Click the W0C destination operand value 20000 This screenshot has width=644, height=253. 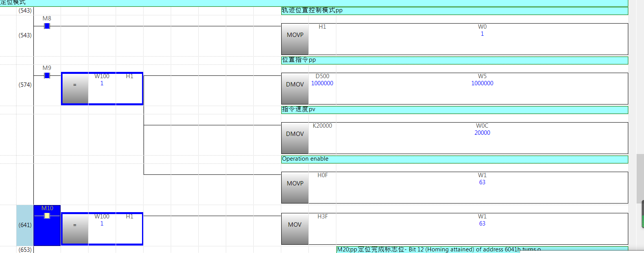(482, 133)
